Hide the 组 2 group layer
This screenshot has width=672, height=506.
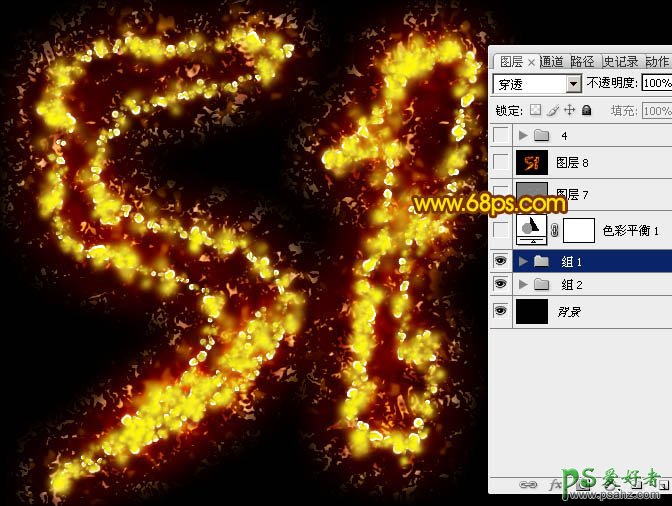coord(501,285)
